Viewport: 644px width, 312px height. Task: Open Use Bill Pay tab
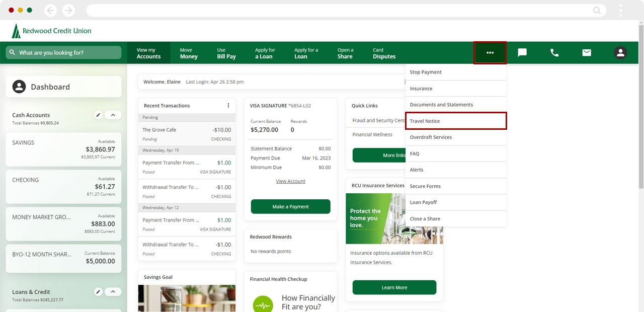226,53
